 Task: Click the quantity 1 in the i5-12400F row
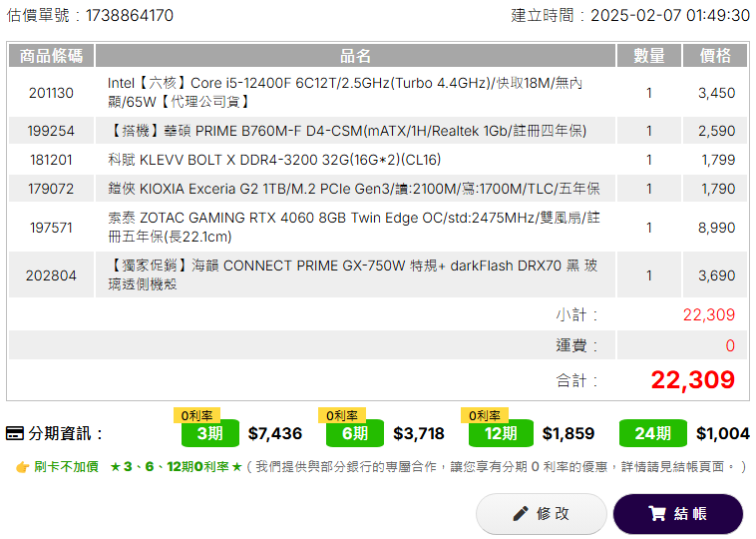pyautogui.click(x=649, y=93)
